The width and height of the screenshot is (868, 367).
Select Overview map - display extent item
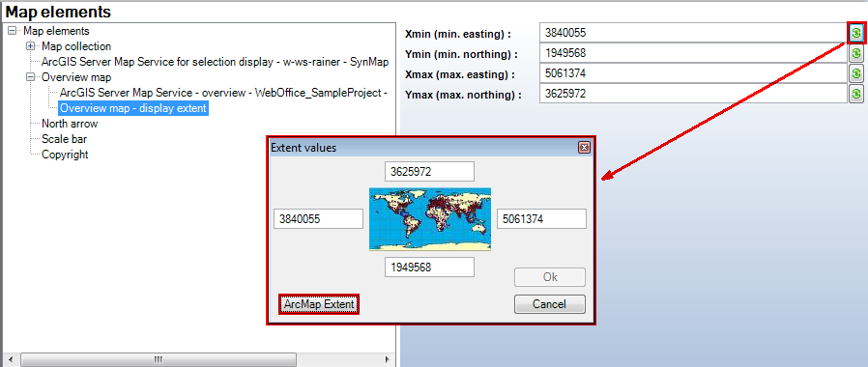[x=133, y=108]
